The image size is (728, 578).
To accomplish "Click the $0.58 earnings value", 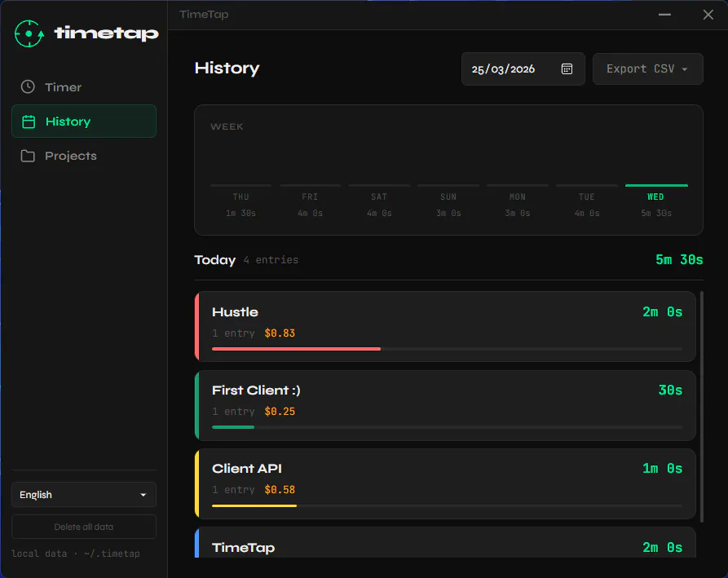I will point(280,490).
